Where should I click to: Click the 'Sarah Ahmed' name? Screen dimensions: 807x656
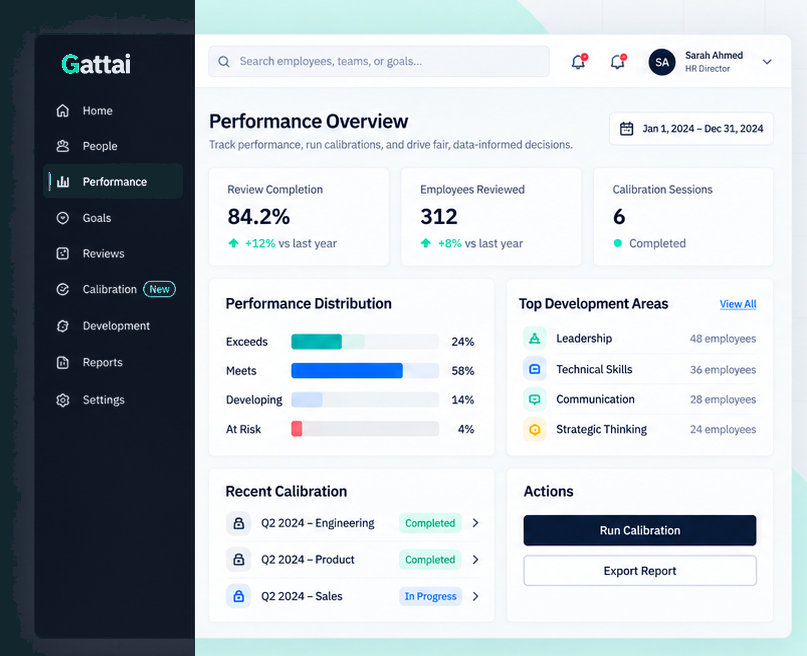point(714,55)
